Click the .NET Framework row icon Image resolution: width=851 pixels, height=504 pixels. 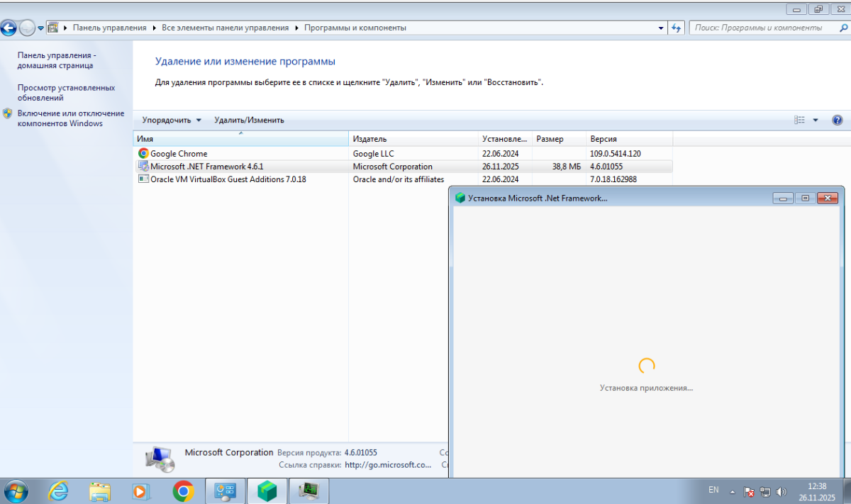coord(143,167)
